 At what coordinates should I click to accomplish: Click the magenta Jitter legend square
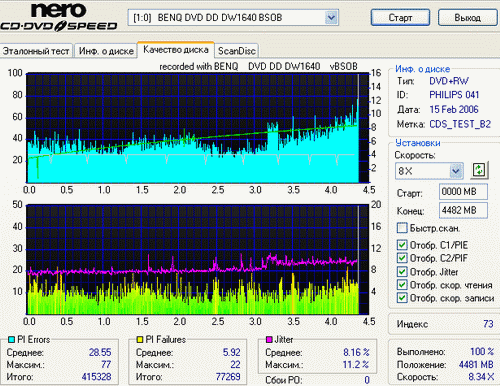click(269, 340)
